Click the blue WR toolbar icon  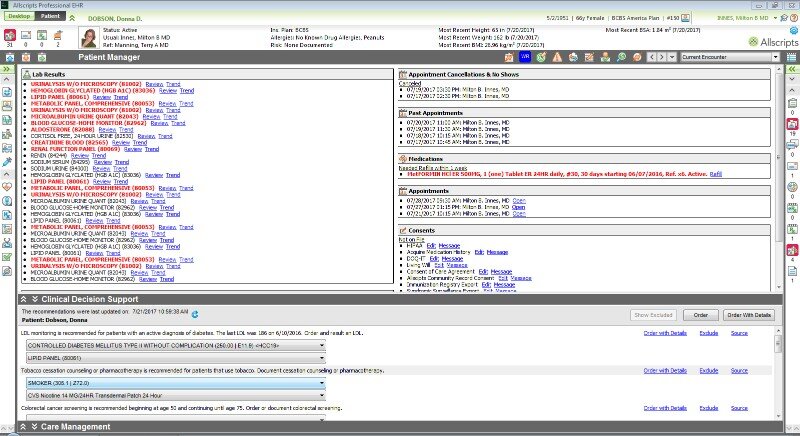coord(526,58)
